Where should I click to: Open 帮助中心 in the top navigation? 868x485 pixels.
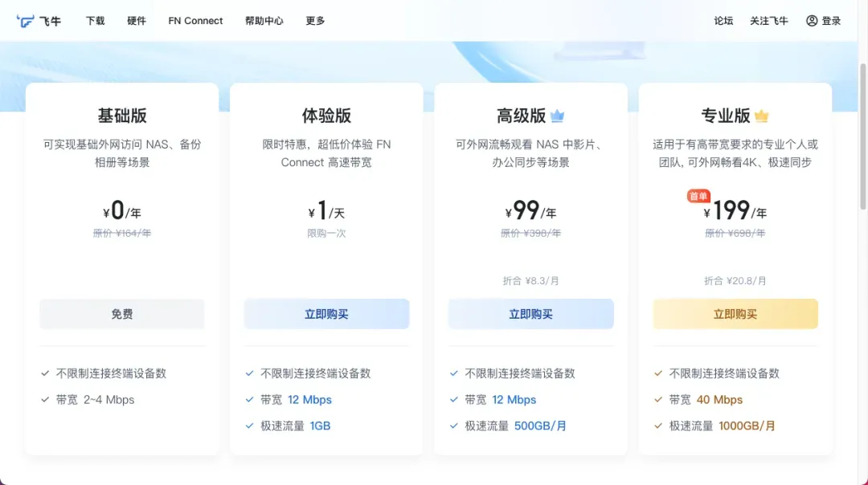pos(264,21)
